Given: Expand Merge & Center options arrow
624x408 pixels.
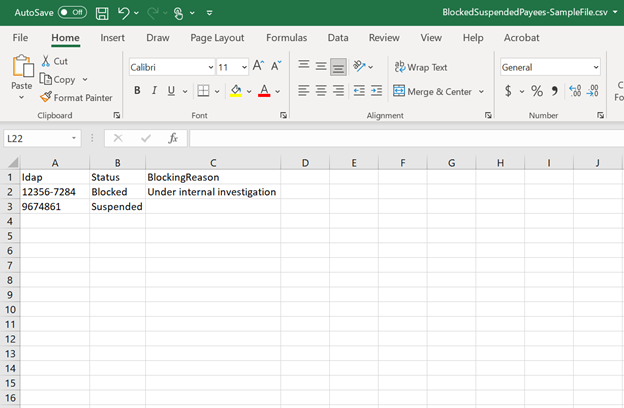Looking at the screenshot, I should (482, 92).
